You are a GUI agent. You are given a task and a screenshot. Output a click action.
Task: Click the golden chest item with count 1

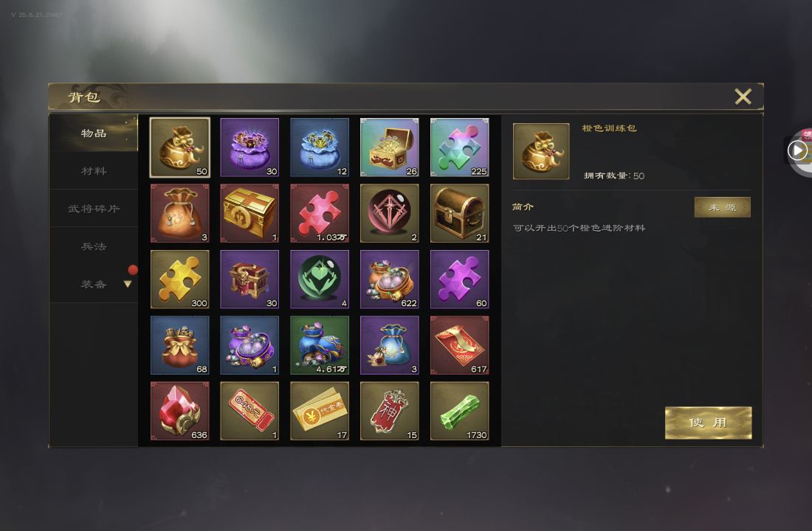pos(250,213)
